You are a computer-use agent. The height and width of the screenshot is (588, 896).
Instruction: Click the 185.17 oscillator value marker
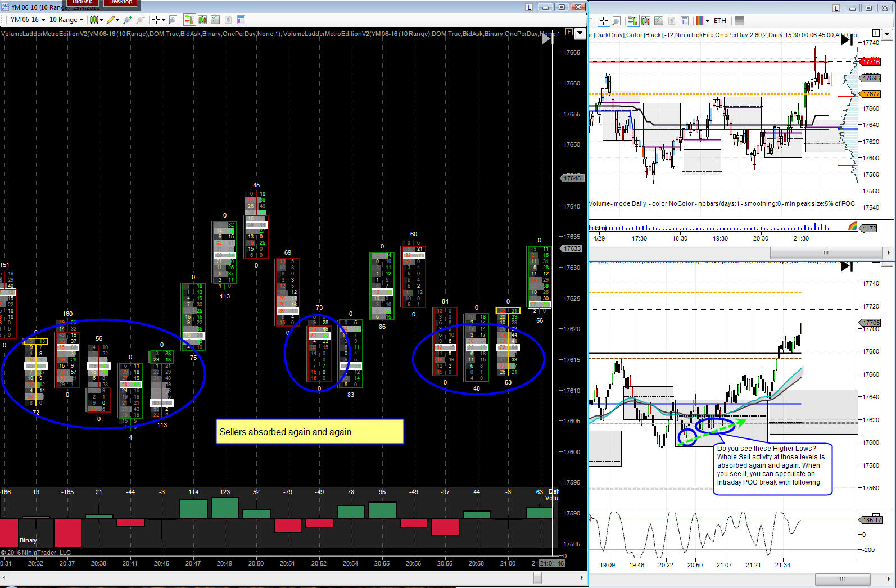871,520
